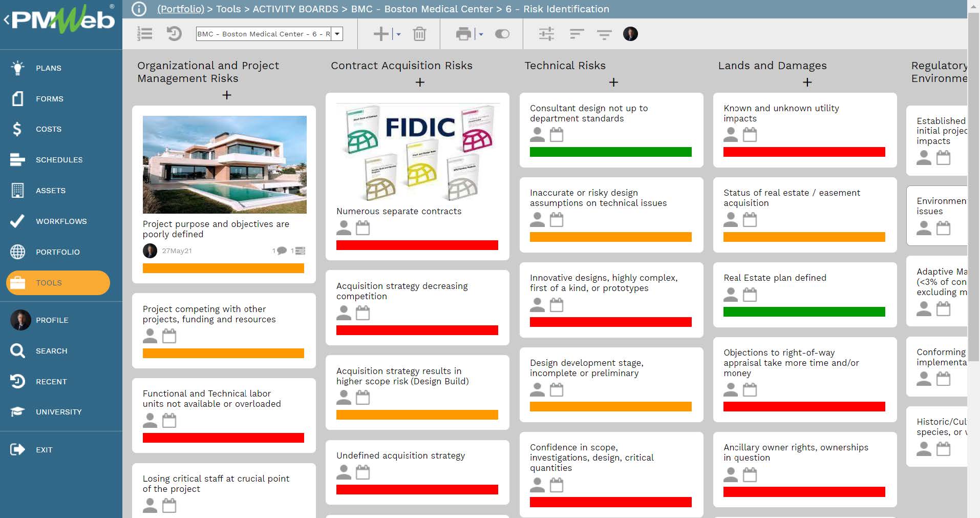Add a card under Technical Risks
The image size is (980, 518).
coord(613,82)
